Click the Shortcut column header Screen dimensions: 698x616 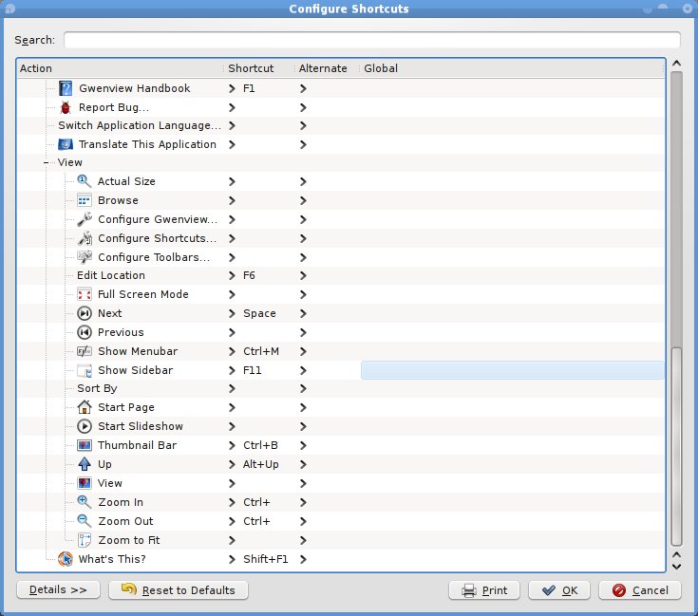(257, 68)
